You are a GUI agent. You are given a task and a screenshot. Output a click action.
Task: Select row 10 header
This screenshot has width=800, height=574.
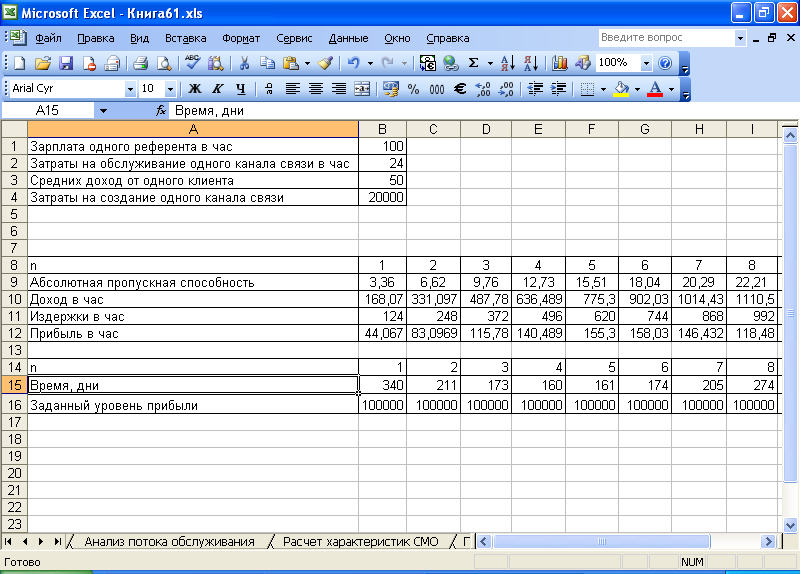click(14, 299)
